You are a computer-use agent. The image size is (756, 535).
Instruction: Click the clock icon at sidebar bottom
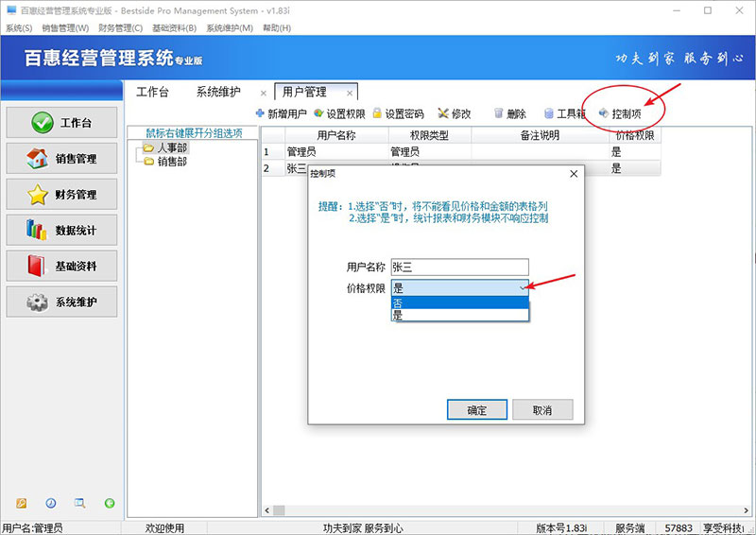[51, 503]
